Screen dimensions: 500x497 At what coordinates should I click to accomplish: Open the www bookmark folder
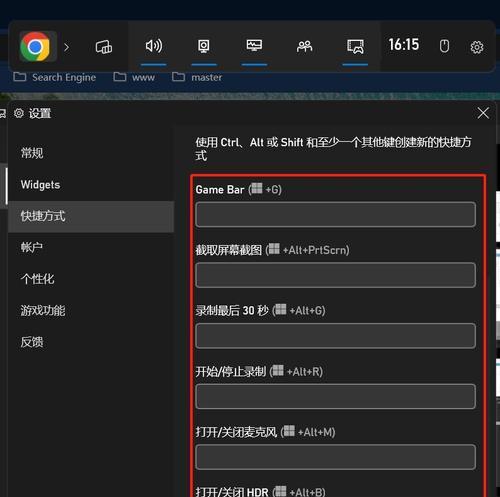(134, 77)
